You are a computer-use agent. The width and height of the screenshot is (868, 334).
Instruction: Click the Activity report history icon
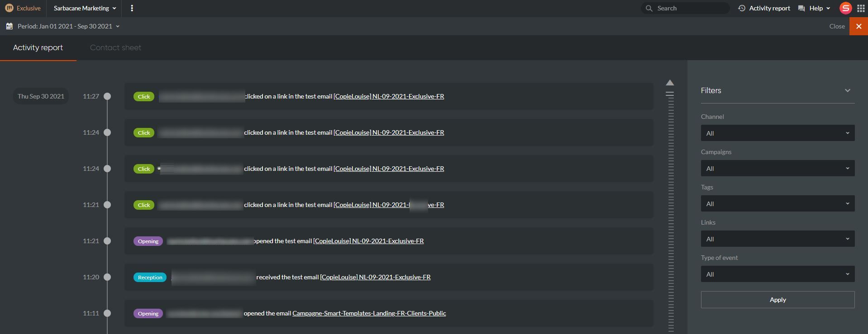(x=741, y=8)
